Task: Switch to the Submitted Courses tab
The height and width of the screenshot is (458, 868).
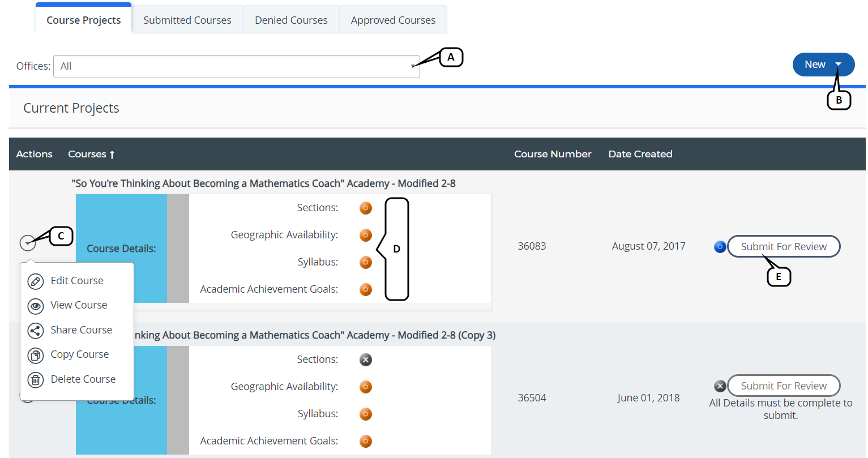Action: click(x=187, y=20)
